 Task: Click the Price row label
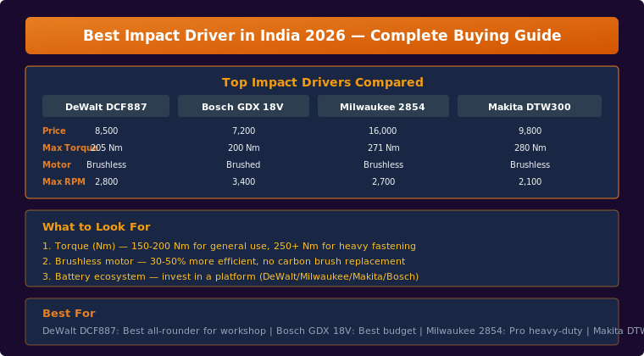[53, 131]
